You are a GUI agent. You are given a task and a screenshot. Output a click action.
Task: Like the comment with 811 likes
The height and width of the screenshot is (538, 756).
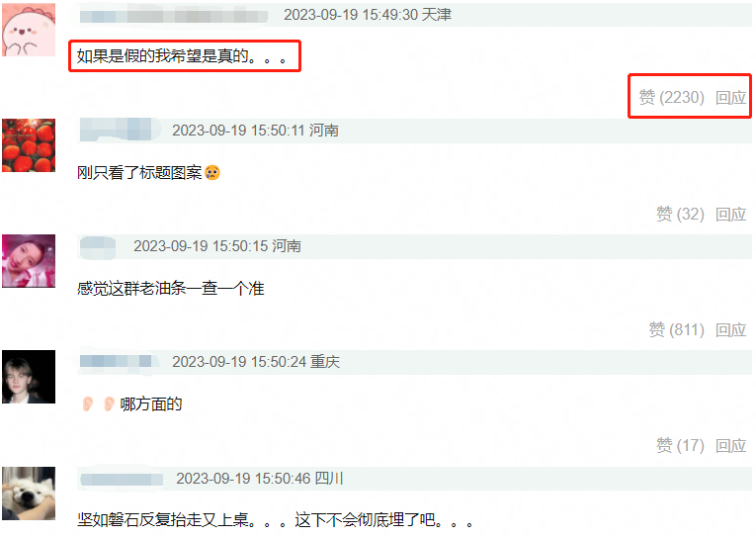[x=676, y=329]
